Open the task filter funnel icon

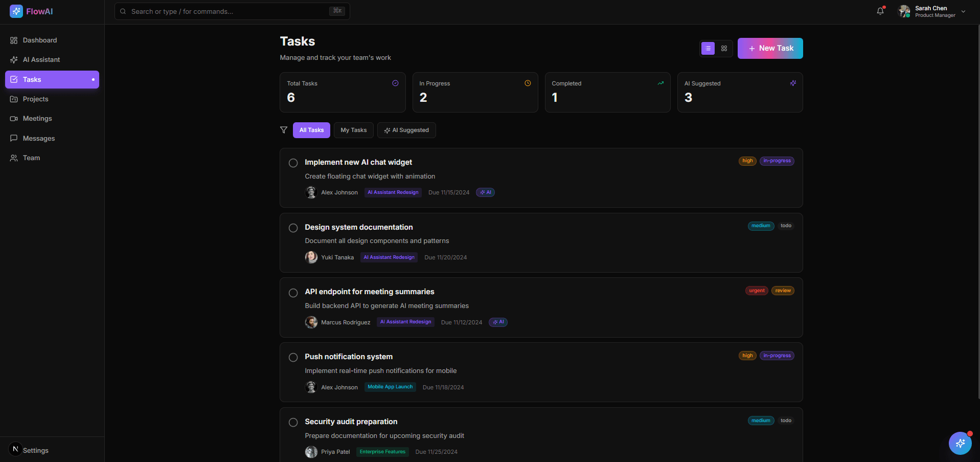pos(284,130)
